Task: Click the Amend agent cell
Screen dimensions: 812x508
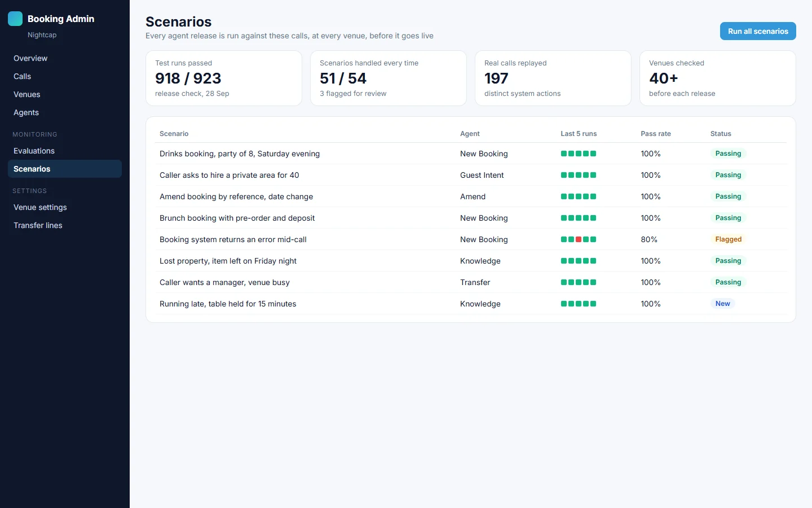Action: pyautogui.click(x=473, y=196)
